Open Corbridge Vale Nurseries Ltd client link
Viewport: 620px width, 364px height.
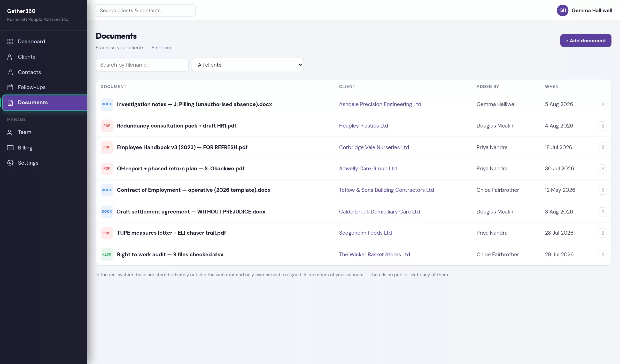tap(374, 147)
